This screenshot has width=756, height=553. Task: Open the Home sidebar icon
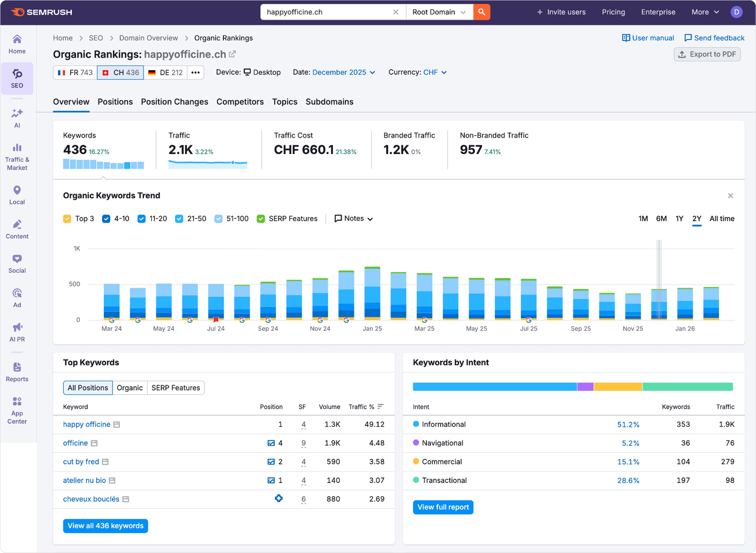click(17, 44)
